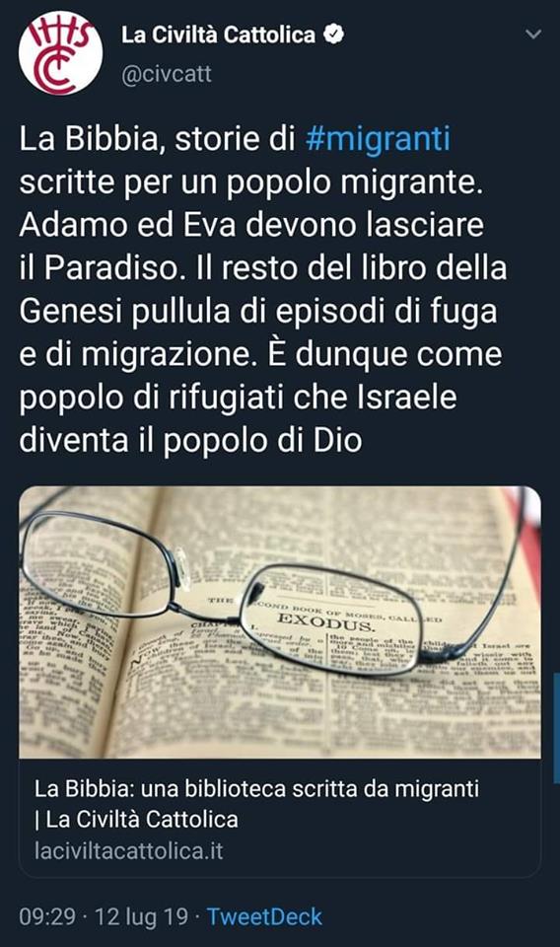Click the verified badge next to account name
Viewport: 560px width, 947px height.
tap(333, 35)
